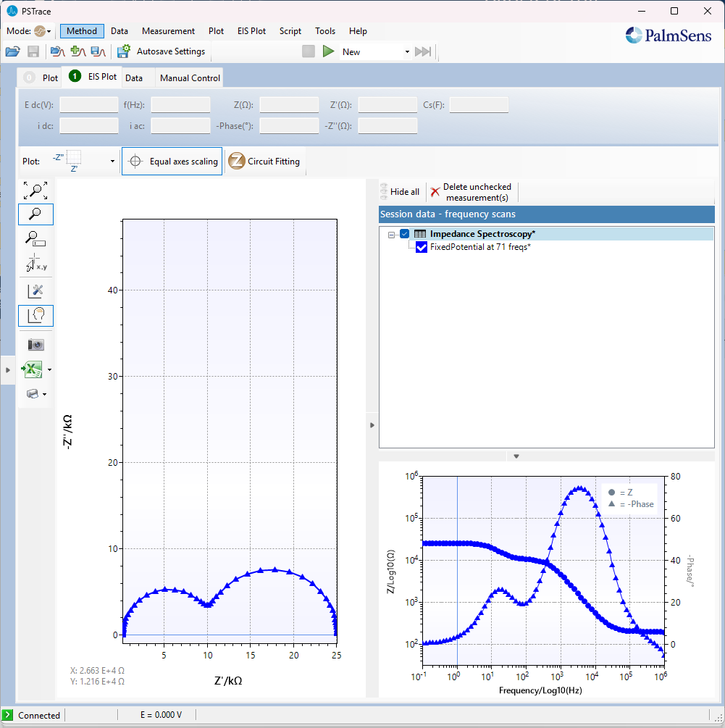Screen dimensions: 725x728
Task: Select the manual zoom range tool
Action: pyautogui.click(x=35, y=238)
